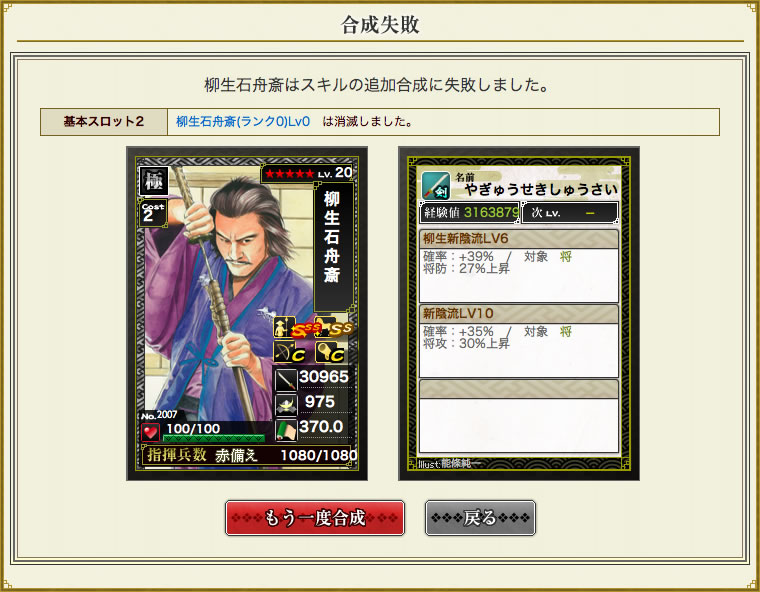Click the helmet defense stat icon
The height and width of the screenshot is (592, 760).
285,404
